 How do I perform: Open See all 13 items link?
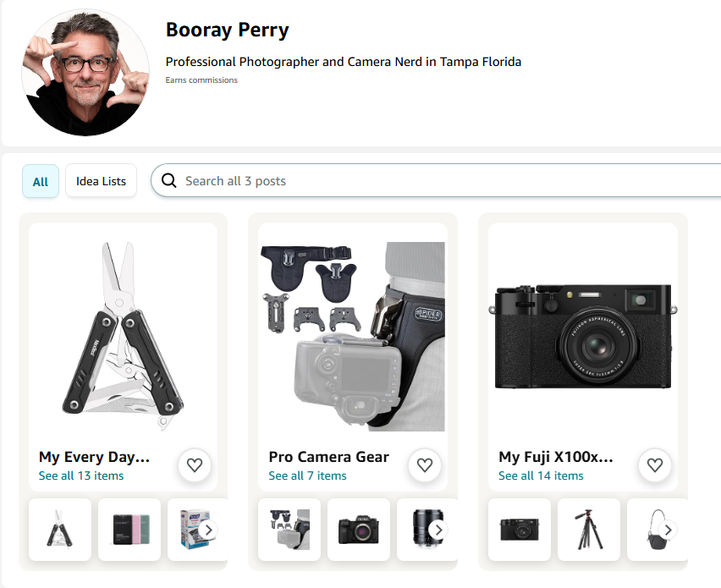coord(81,475)
